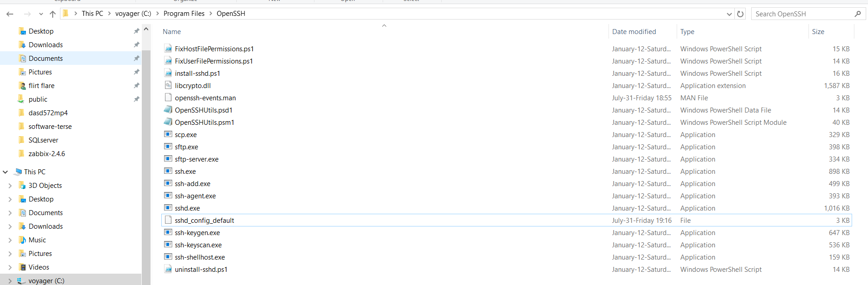Click the Forward navigation arrow
Image resolution: width=868 pixels, height=285 pixels.
click(x=27, y=14)
